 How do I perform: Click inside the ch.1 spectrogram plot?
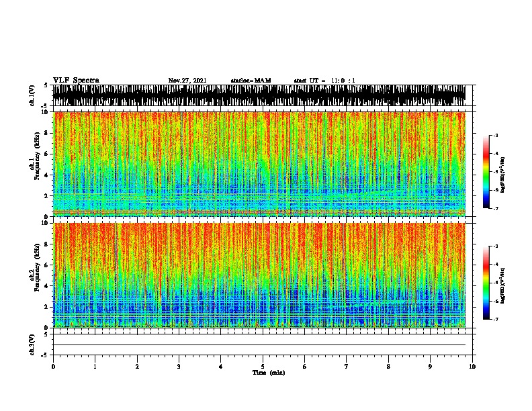click(259, 164)
